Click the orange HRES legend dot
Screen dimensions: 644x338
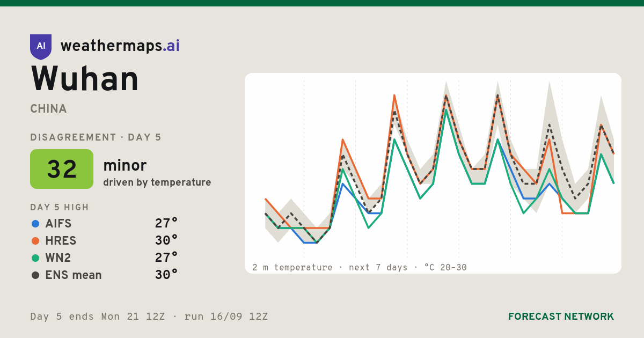click(35, 241)
